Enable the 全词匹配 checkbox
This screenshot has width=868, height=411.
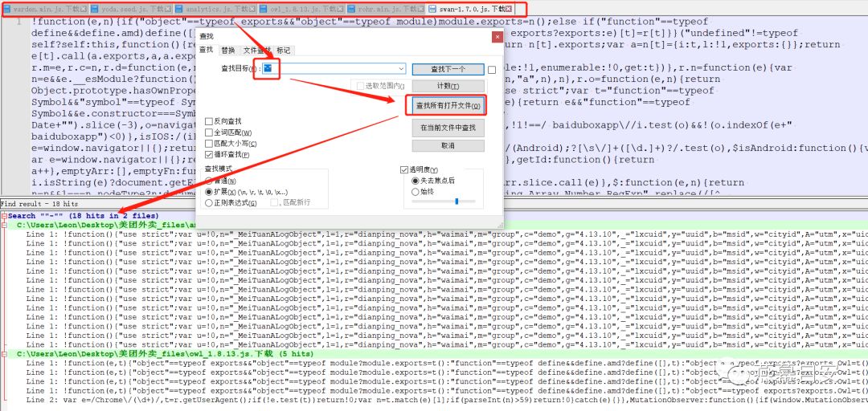[209, 132]
